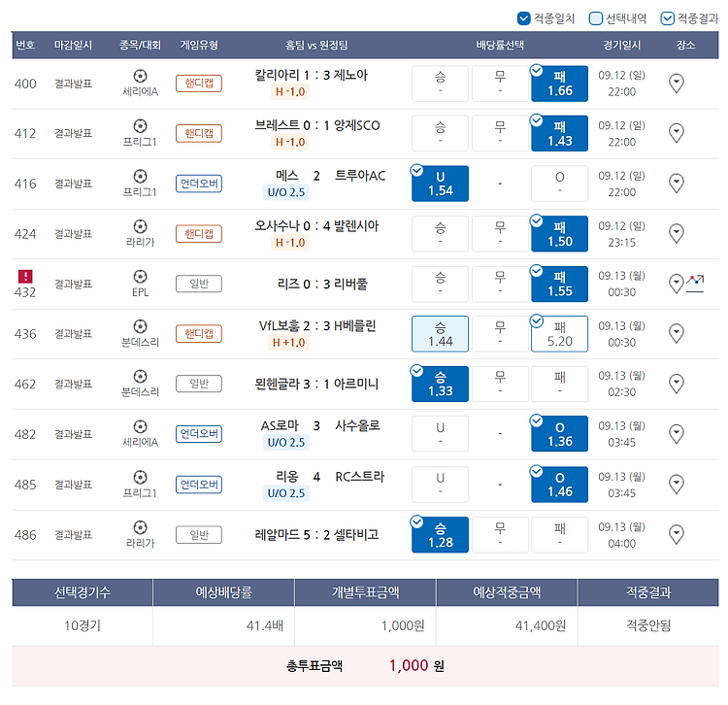Viewport: 728px width, 705px height.
Task: Click soccer ball icon for match 400 세리에A
Action: tap(140, 76)
